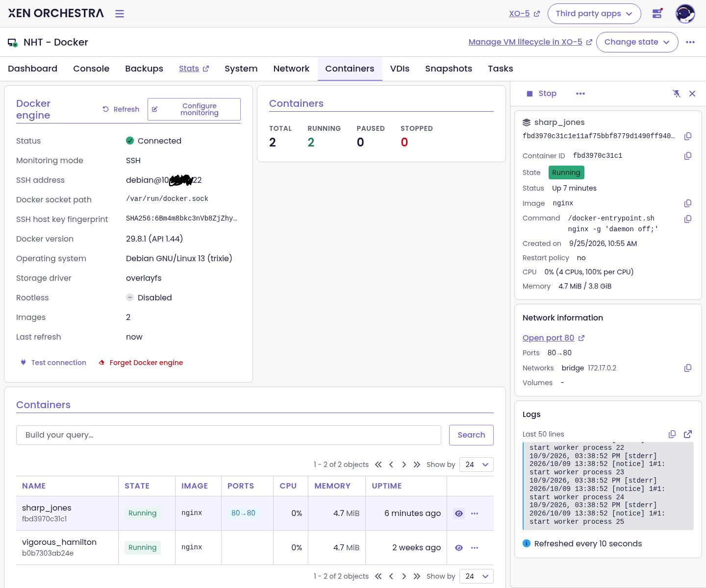Viewport: 706px width, 588px height.
Task: Open the XO-5 link in the header
Action: point(524,14)
